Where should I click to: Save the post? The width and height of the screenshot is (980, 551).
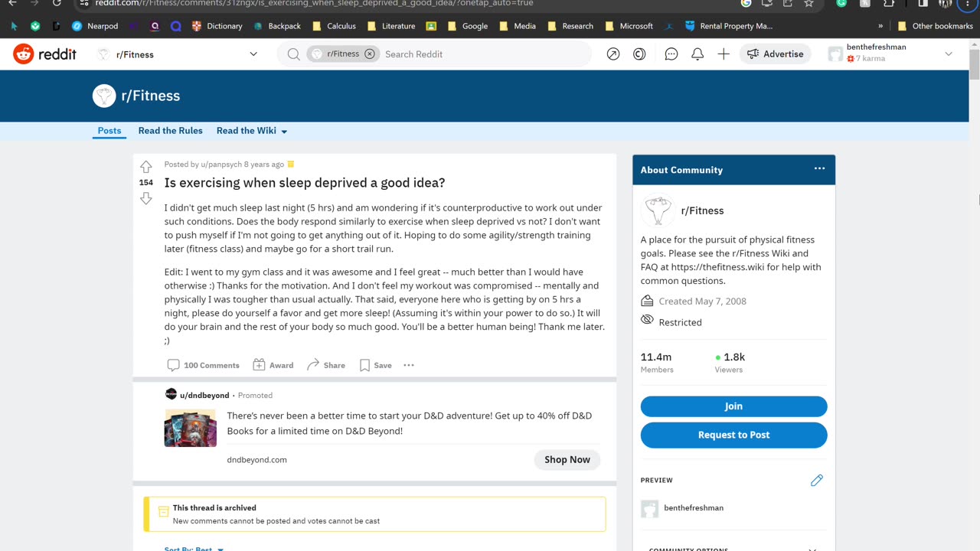(x=375, y=365)
